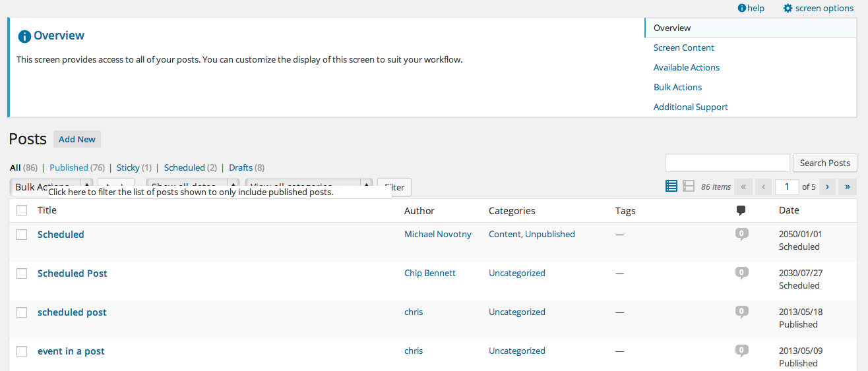The width and height of the screenshot is (868, 371).
Task: Click the comments column bubble icon
Action: click(741, 211)
